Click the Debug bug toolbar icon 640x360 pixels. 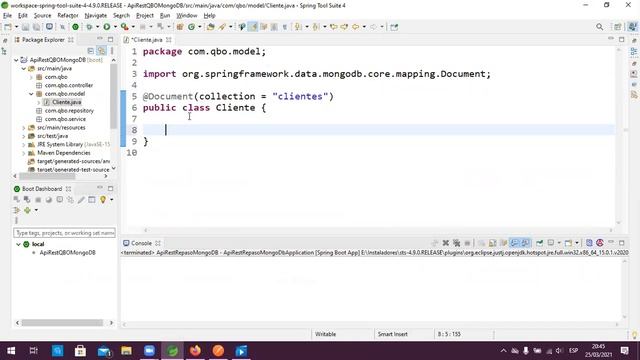tap(89, 27)
